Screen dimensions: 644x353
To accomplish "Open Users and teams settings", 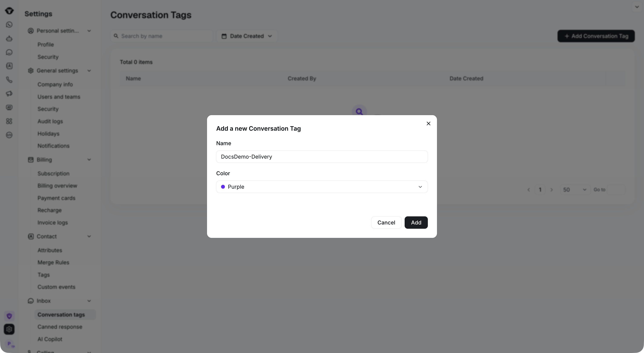I will (x=59, y=97).
